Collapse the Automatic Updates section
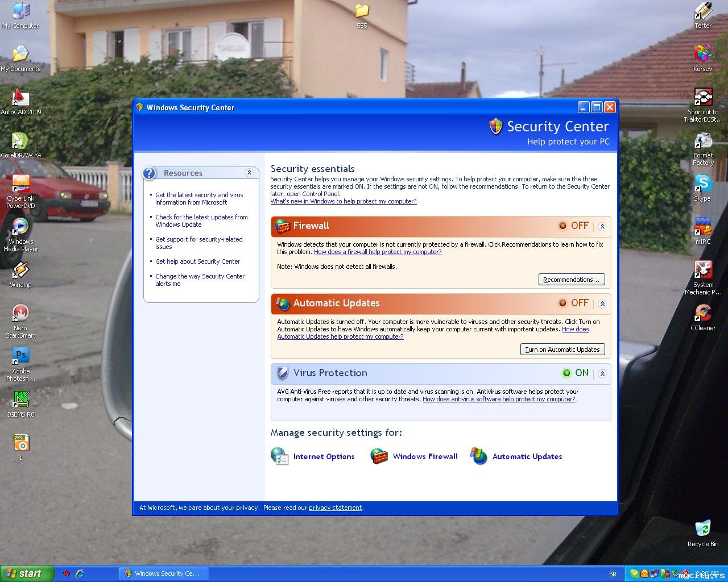 point(602,304)
